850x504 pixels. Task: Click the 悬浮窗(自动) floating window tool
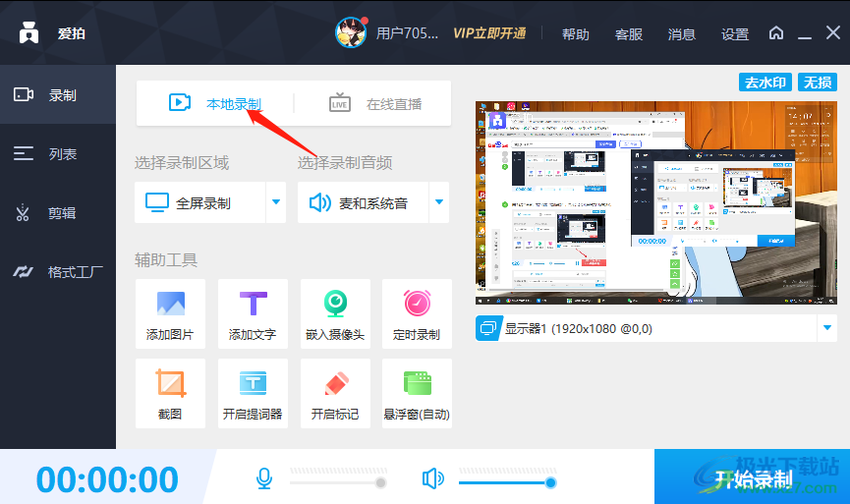[417, 393]
